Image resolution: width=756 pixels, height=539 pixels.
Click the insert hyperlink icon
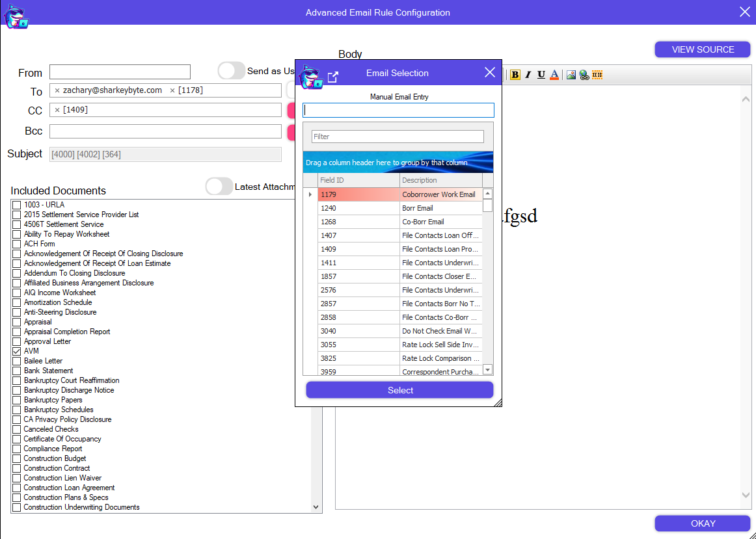coord(584,75)
